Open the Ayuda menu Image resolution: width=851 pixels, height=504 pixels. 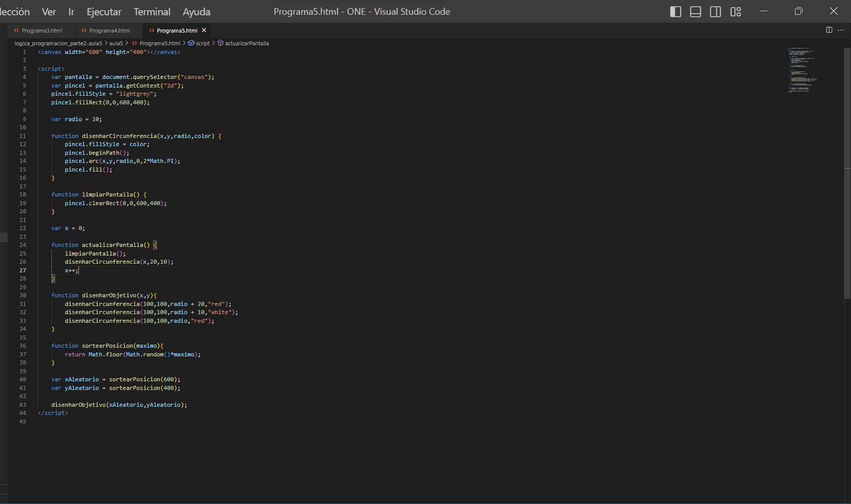[197, 12]
